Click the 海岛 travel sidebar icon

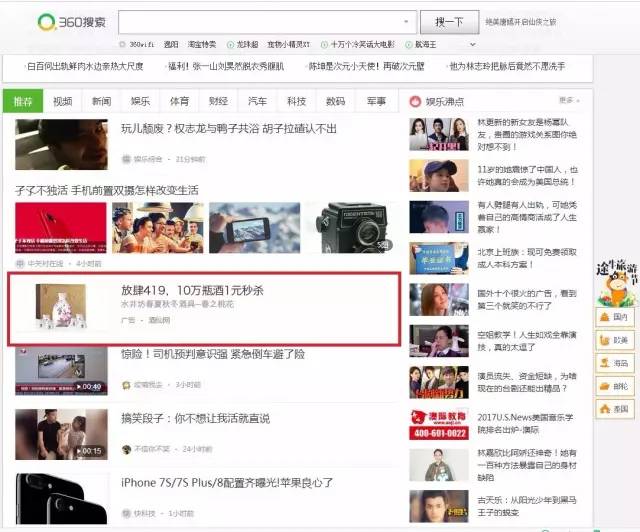click(616, 363)
